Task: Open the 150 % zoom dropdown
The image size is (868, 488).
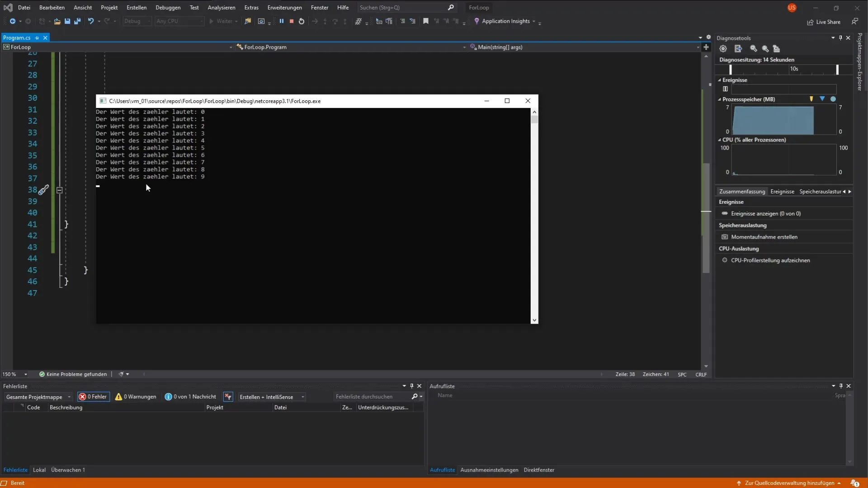Action: pyautogui.click(x=15, y=374)
